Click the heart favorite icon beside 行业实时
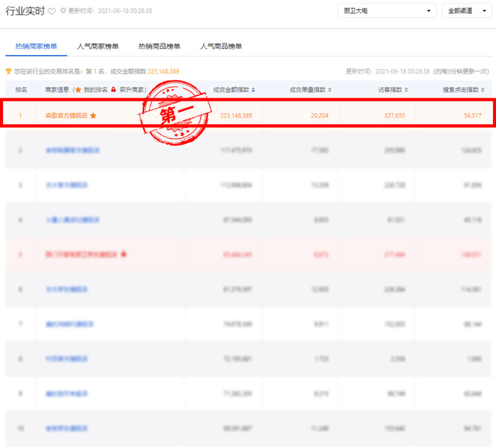 (x=52, y=12)
